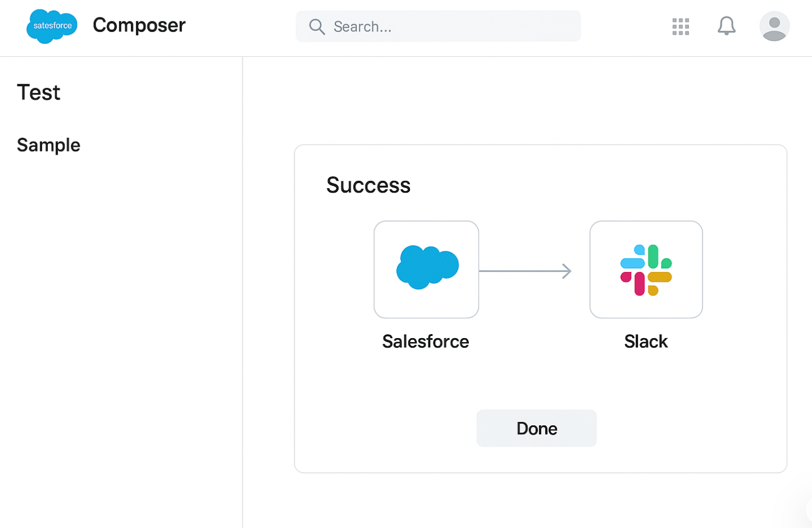Select the Slack connector icon in the flow
This screenshot has width=812, height=528.
(646, 270)
